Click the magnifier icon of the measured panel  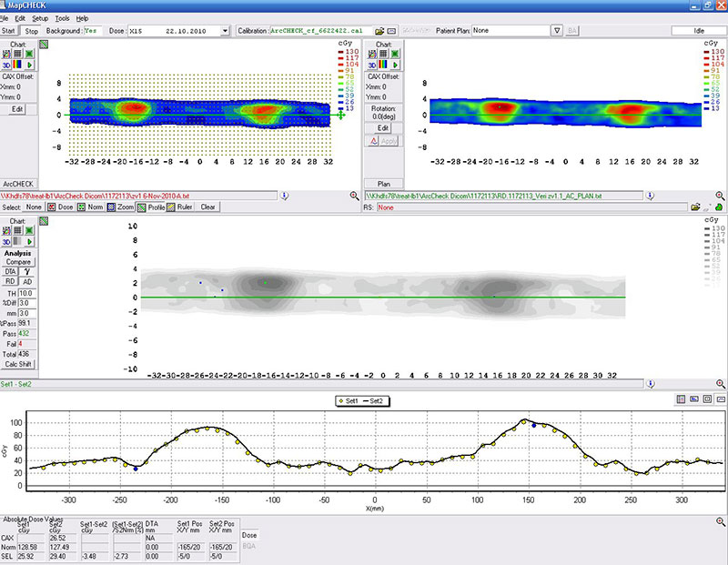click(x=354, y=196)
